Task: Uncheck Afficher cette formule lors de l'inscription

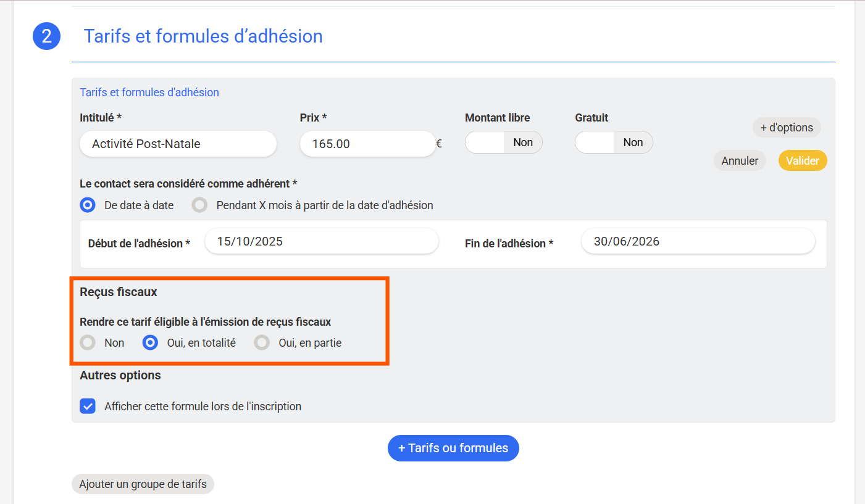Action: (88, 406)
